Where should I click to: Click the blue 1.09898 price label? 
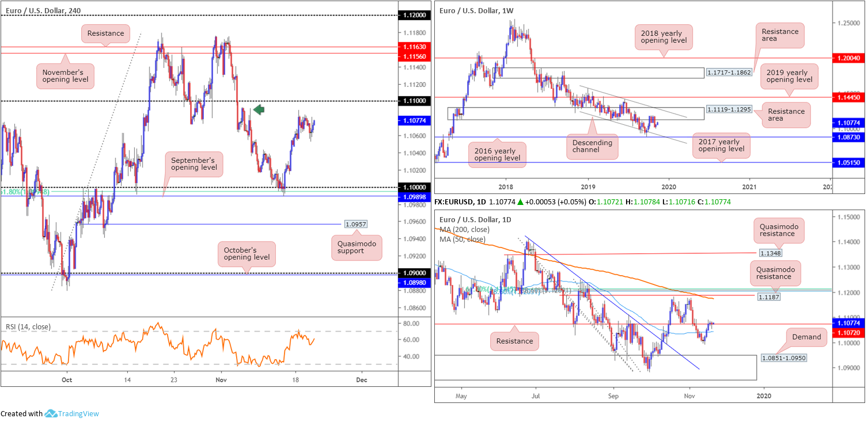coord(415,197)
